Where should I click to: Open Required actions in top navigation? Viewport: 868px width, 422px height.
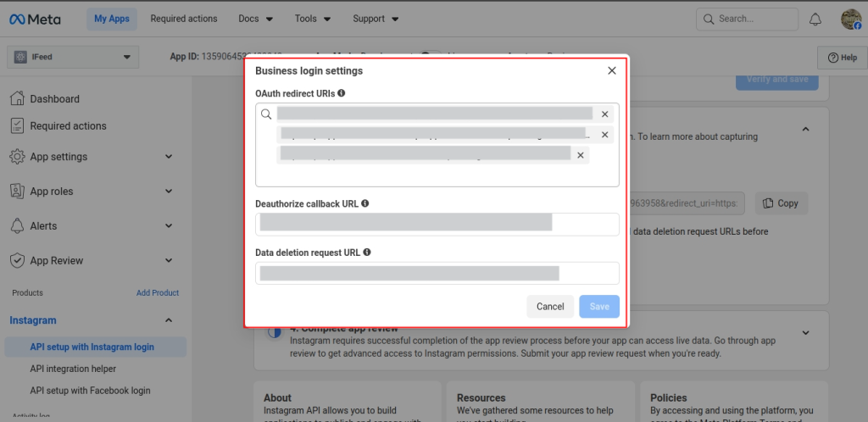[x=184, y=19]
